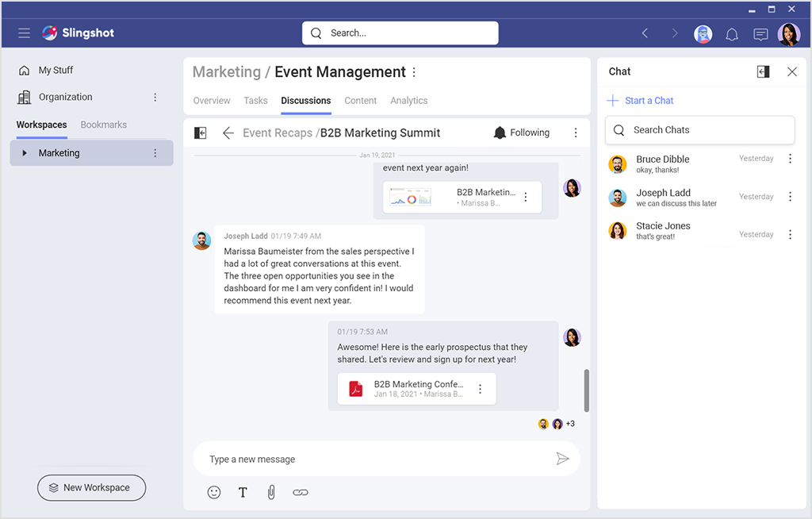Open options for Bruce Dibble chat

click(x=790, y=159)
